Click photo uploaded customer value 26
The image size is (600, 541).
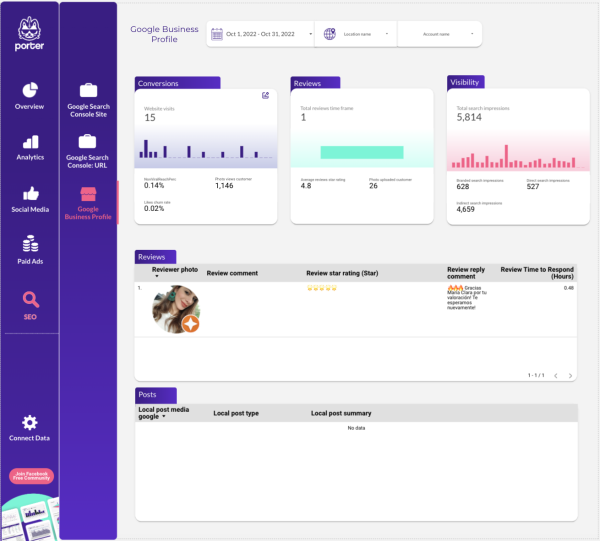coord(373,186)
